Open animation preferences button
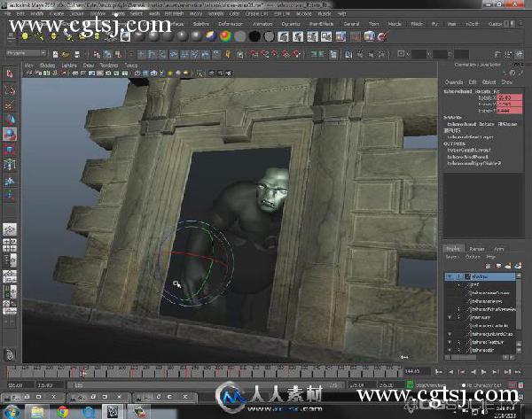The width and height of the screenshot is (532, 419). [520, 385]
